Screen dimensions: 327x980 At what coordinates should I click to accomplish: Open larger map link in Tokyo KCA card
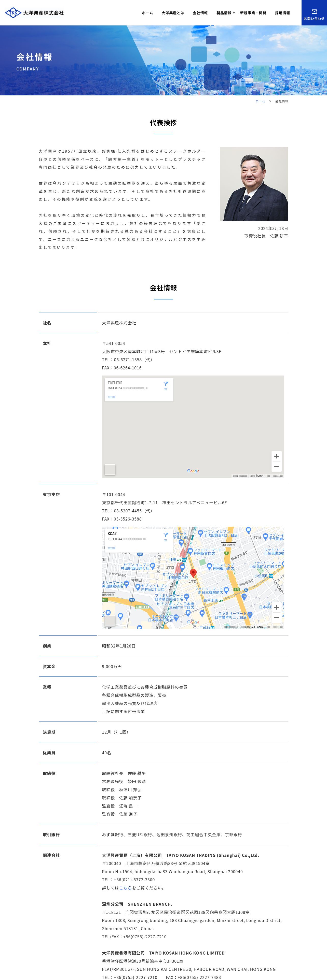click(x=112, y=548)
